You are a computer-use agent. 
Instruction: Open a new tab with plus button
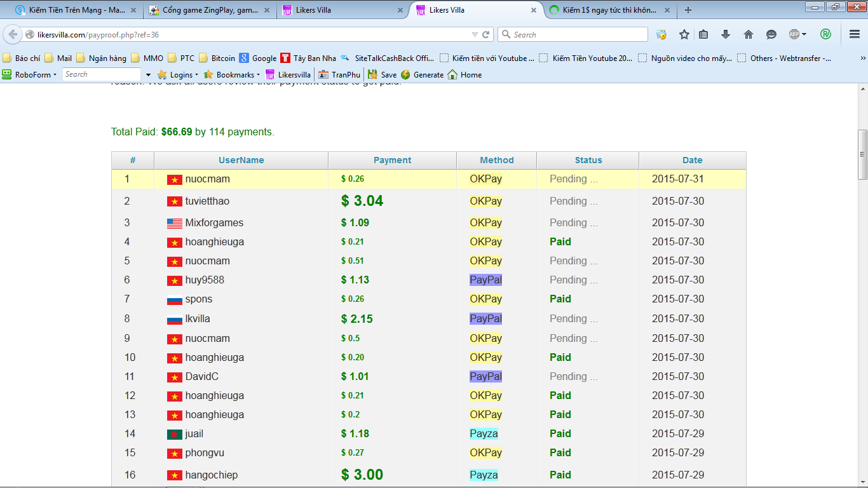click(688, 10)
